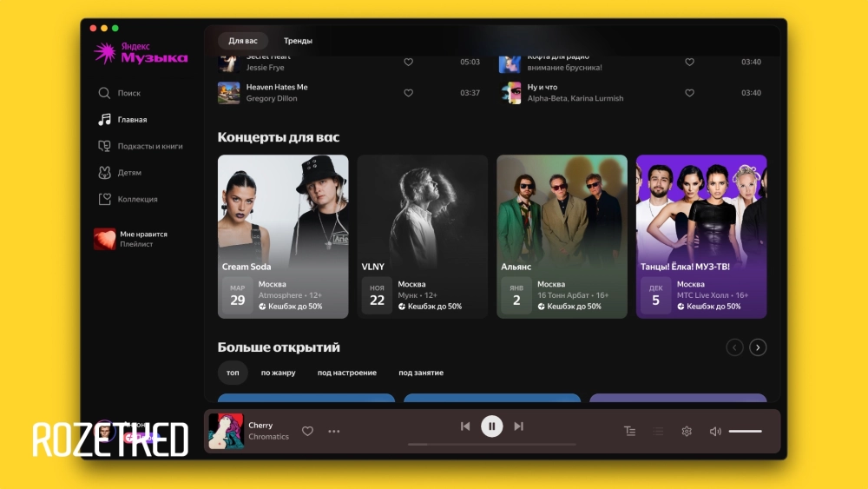This screenshot has width=868, height=489.
Task: Show lyrics for the current track
Action: pos(630,432)
